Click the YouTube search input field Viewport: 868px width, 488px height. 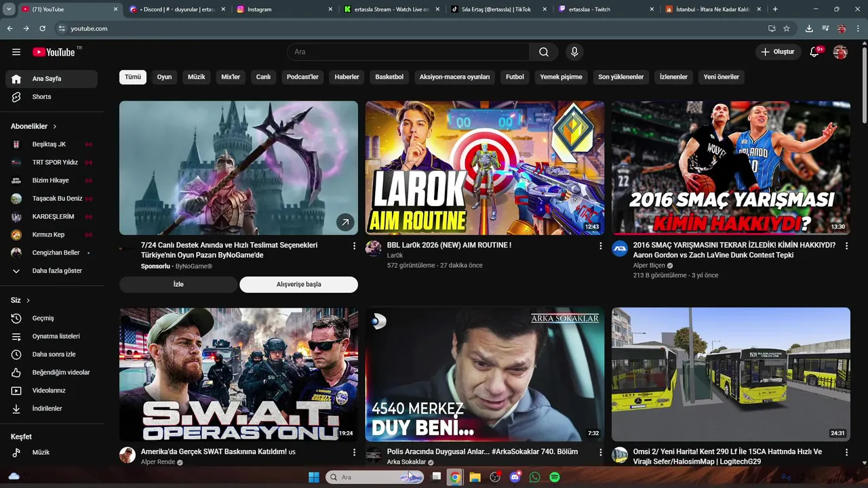tap(408, 52)
